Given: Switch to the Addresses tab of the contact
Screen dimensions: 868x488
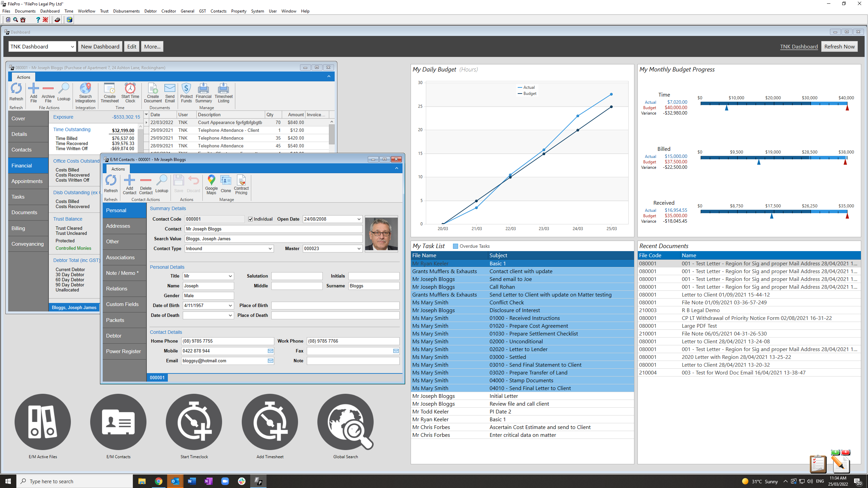Looking at the screenshot, I should [x=118, y=226].
